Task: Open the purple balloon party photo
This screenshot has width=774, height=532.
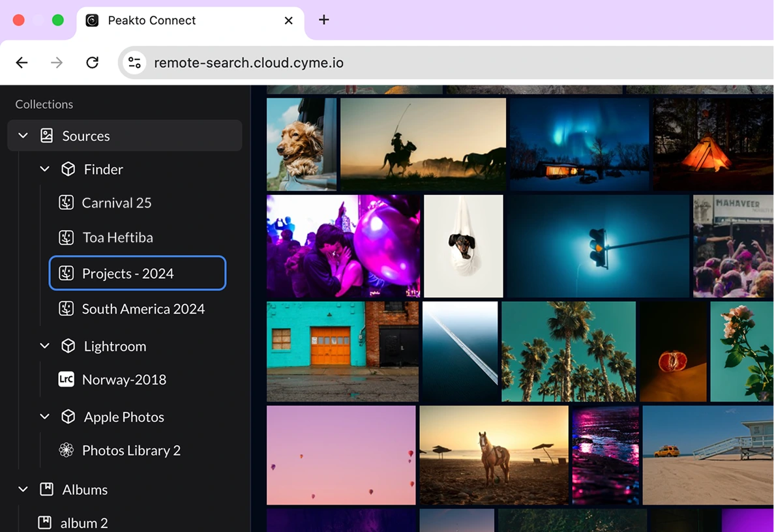Action: (x=344, y=246)
